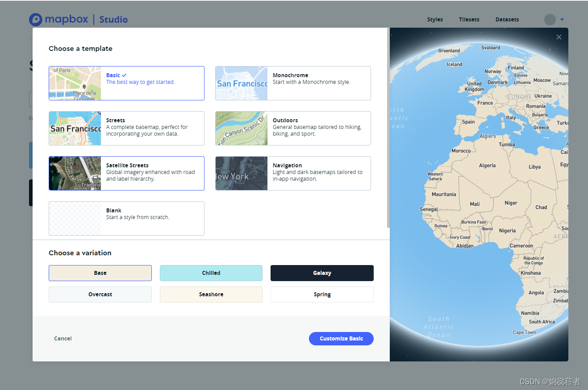Select the Navigation template card
Image resolution: width=588 pixels, height=390 pixels.
click(293, 174)
